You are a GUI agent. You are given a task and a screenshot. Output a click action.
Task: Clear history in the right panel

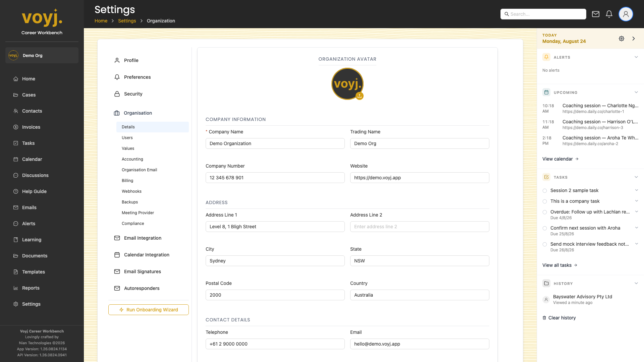point(559,318)
